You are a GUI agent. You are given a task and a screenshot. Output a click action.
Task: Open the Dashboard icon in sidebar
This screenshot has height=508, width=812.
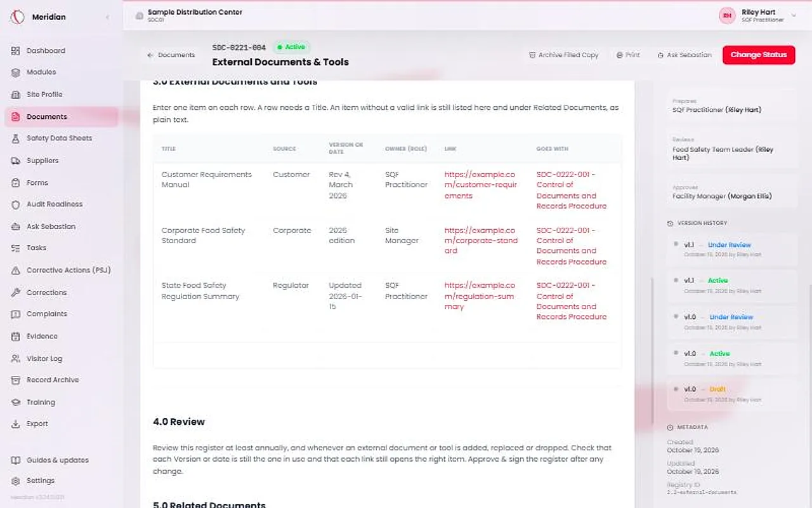(x=16, y=51)
